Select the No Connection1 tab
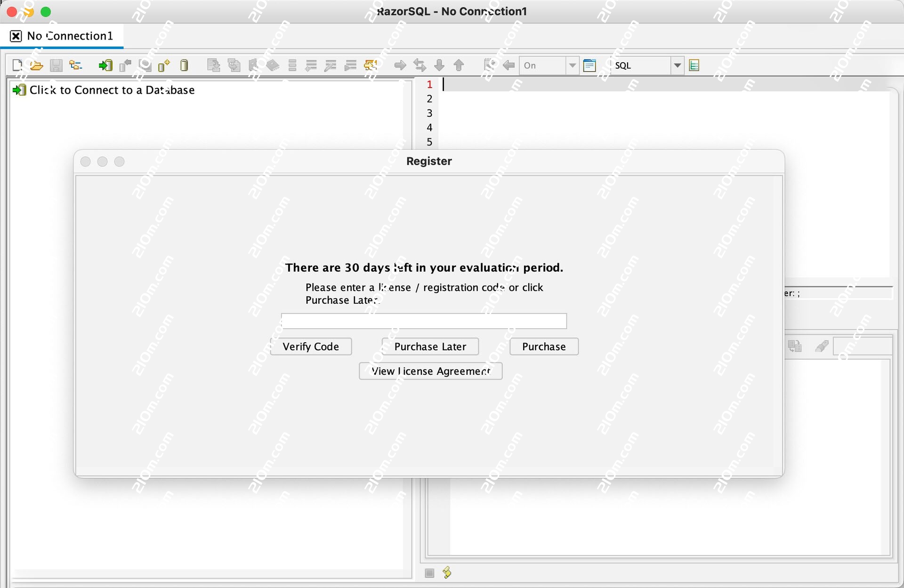Screen dimensions: 904x588 [x=70, y=36]
